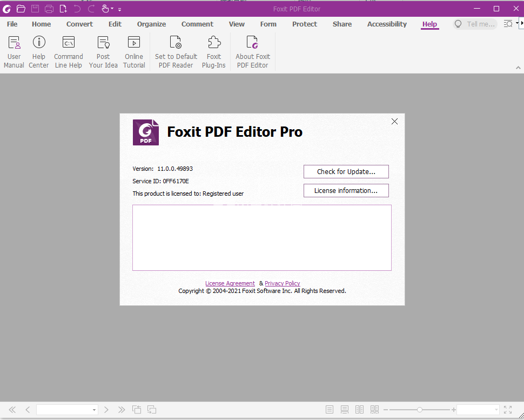Launch the Online Tutorial
The height and width of the screenshot is (420, 524).
point(134,52)
